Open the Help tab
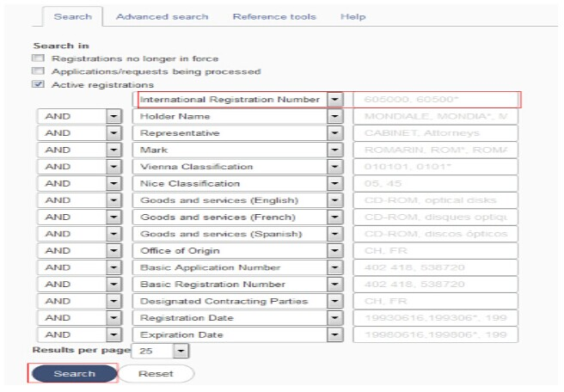 pos(352,16)
